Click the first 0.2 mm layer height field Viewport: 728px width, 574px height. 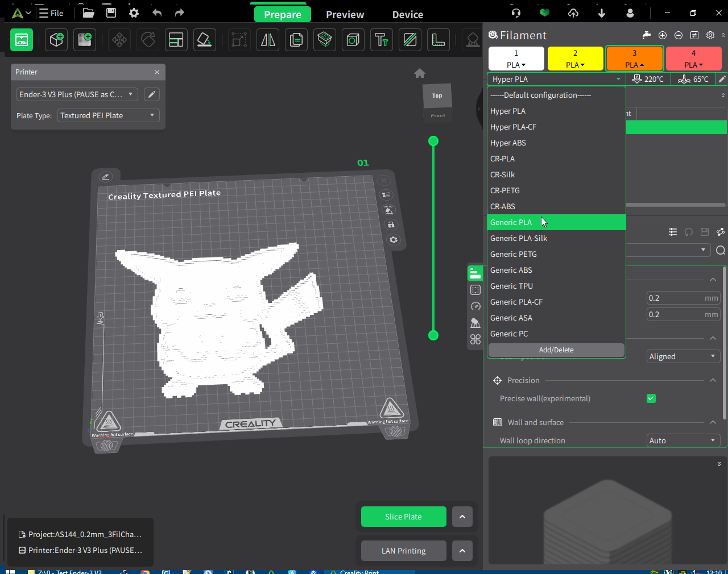click(x=684, y=298)
